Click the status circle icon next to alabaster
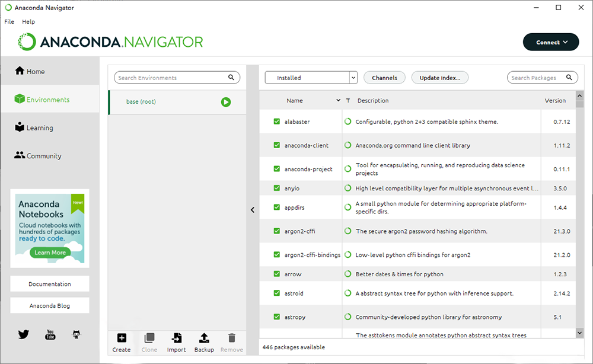The width and height of the screenshot is (593, 364). pyautogui.click(x=348, y=122)
